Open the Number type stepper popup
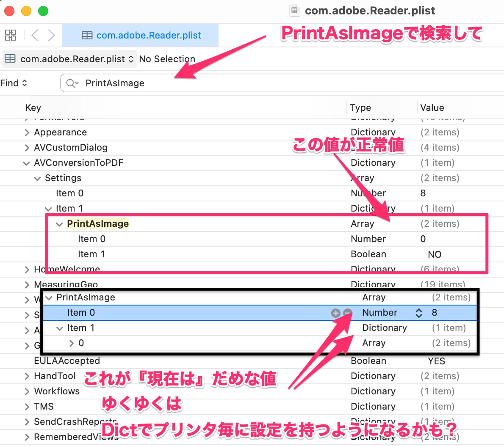The width and height of the screenshot is (504, 446). coord(419,313)
